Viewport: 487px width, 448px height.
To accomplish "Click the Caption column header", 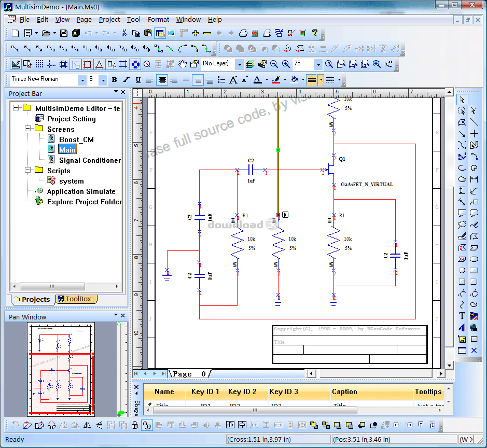I will (x=344, y=392).
